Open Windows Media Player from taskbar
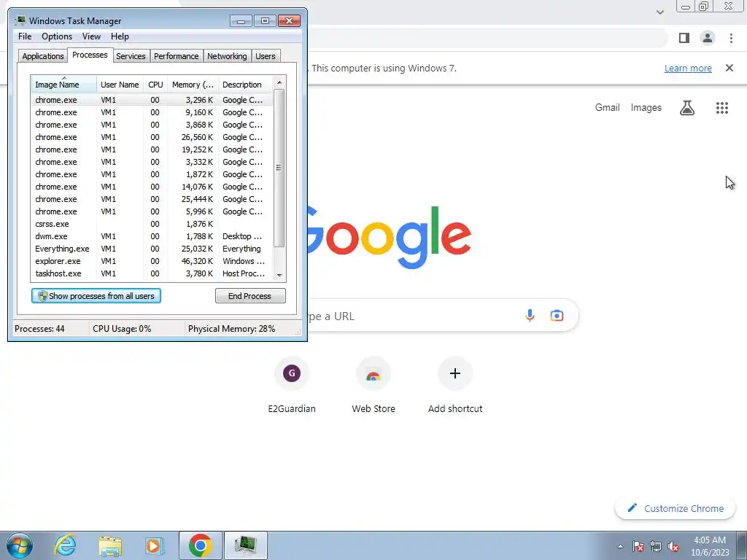The width and height of the screenshot is (747, 560). [x=154, y=546]
